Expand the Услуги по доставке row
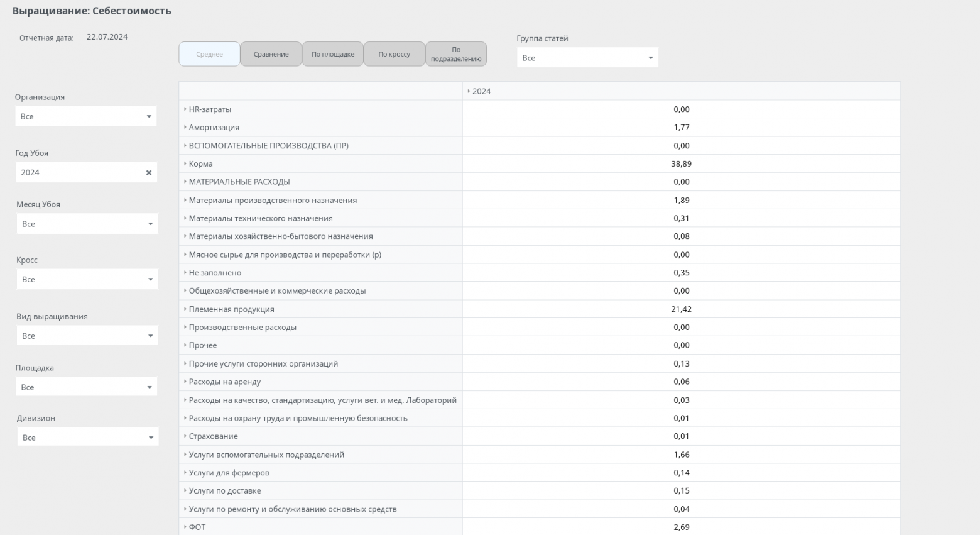Screen dimensions: 980x535 click(x=185, y=491)
